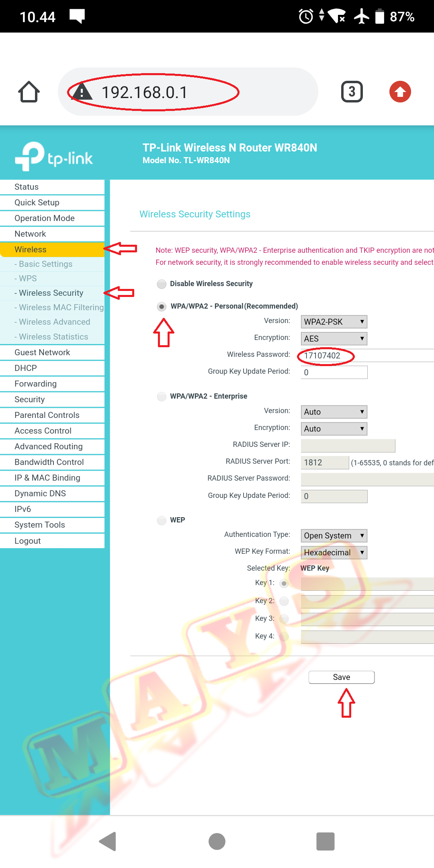Select WPA/WPA2 - Personal radio button
The image size is (434, 868).
[x=162, y=307]
